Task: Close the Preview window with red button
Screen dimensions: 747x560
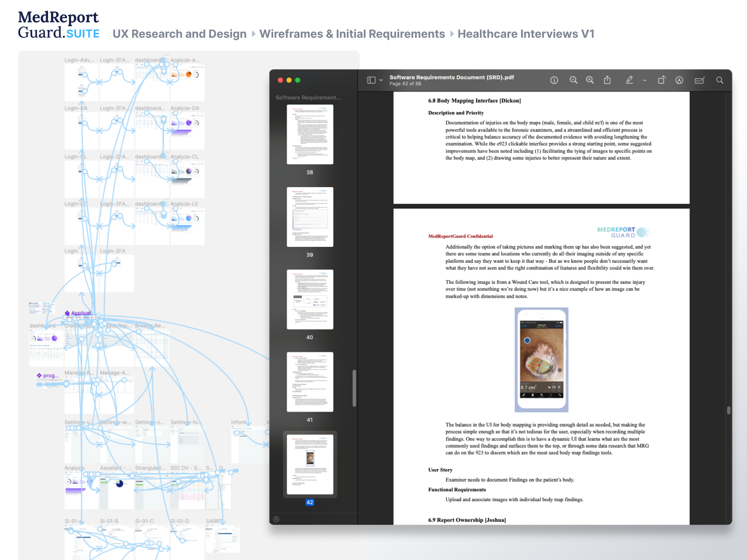Action: pos(280,80)
